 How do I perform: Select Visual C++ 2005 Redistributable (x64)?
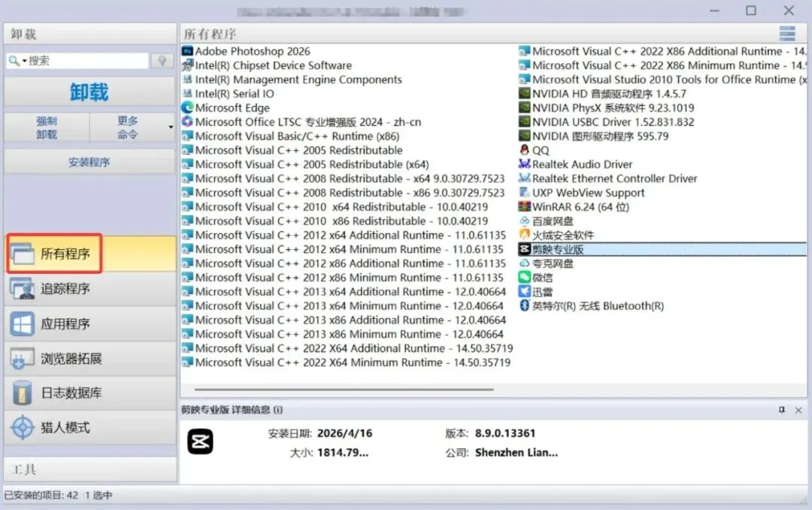tap(305, 164)
